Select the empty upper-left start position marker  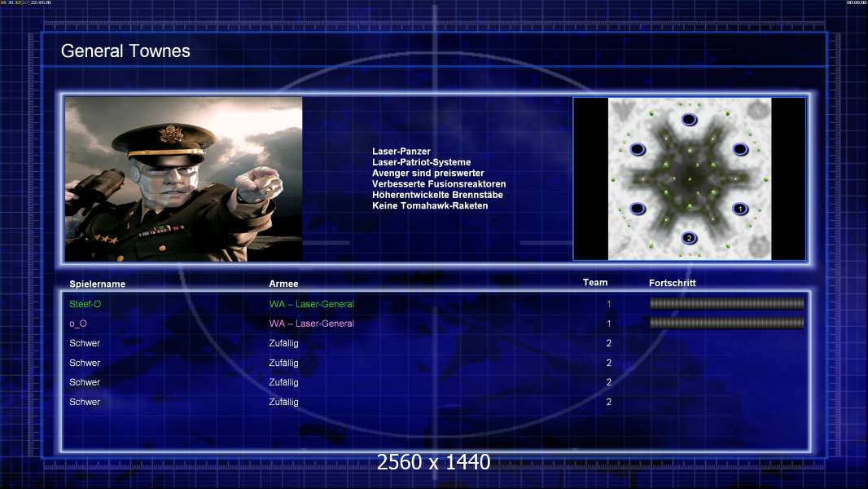638,149
